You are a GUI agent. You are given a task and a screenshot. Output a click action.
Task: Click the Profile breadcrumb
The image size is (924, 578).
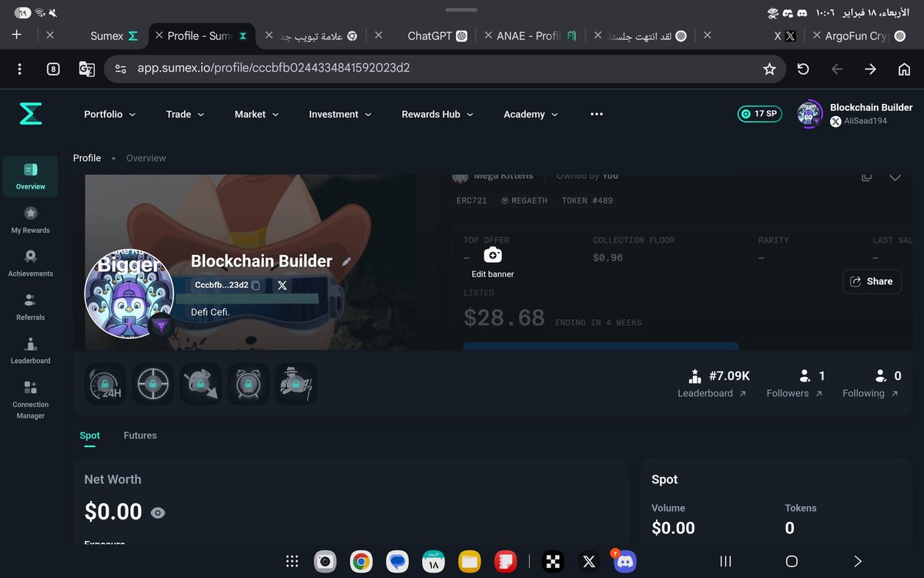[87, 158]
